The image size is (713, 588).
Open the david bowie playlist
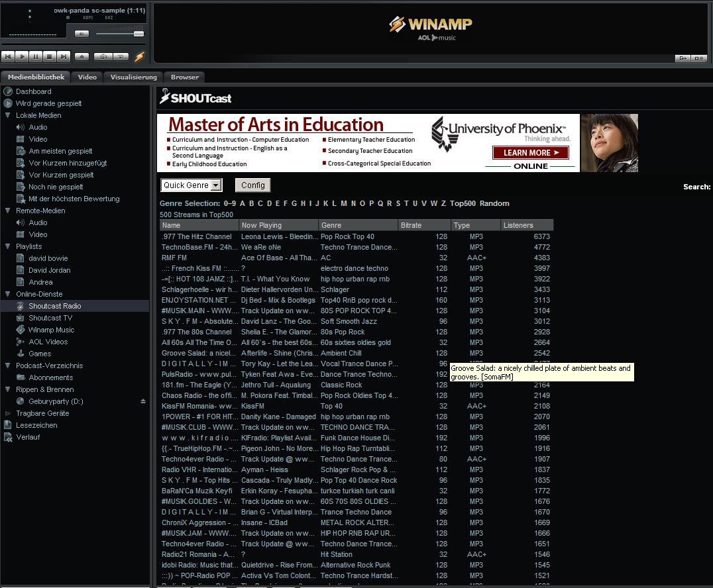pos(48,258)
